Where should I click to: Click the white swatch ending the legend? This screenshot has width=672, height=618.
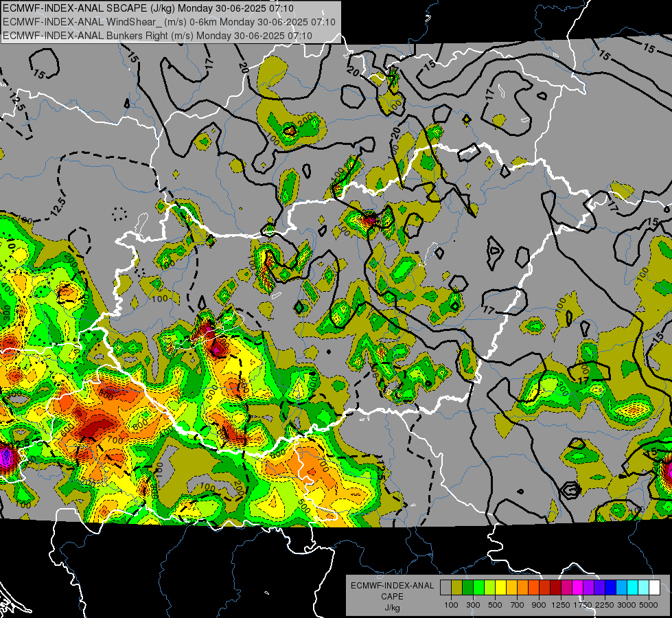654,588
